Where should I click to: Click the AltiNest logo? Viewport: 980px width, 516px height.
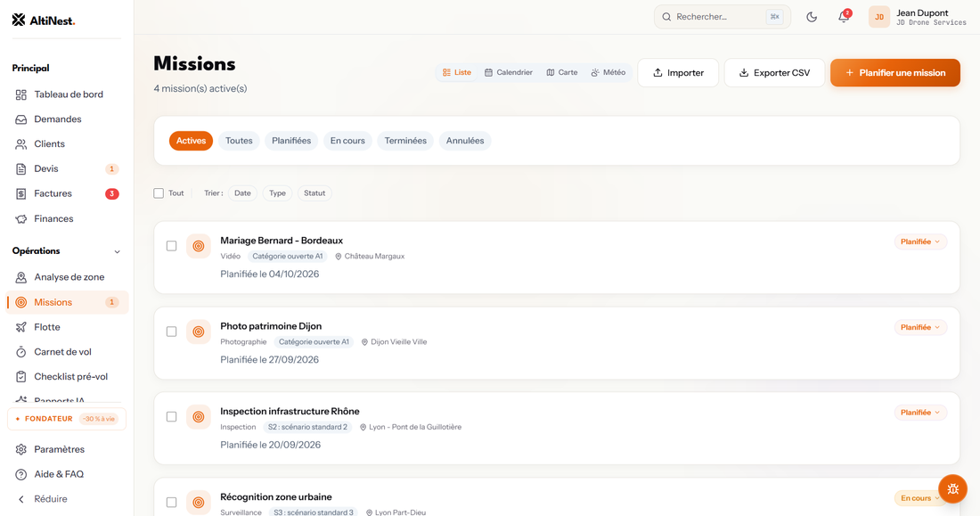click(43, 20)
